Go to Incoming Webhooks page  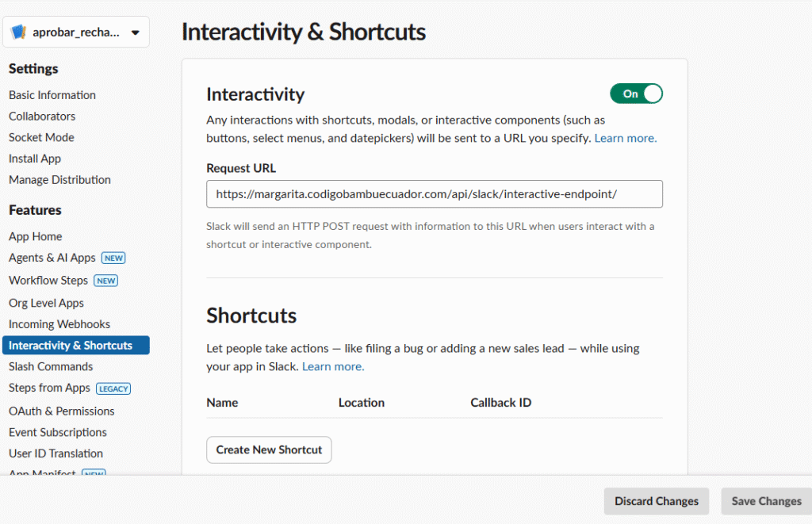pos(59,324)
